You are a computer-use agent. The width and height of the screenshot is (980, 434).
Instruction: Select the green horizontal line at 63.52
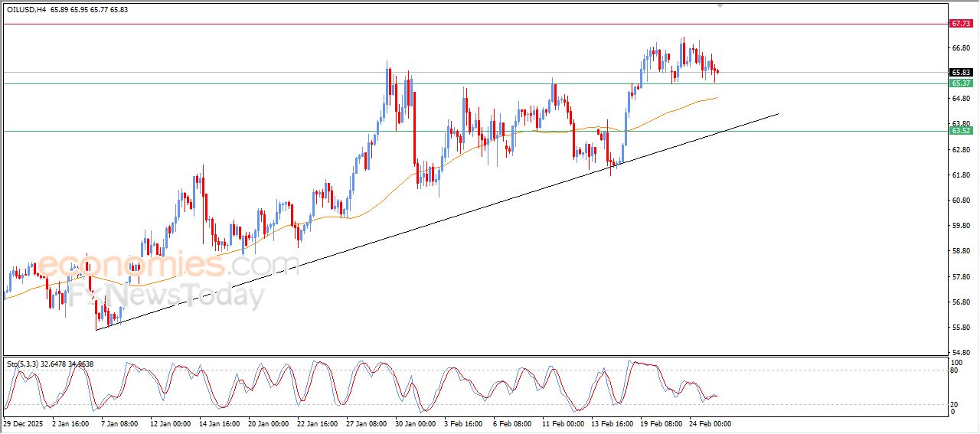[230, 131]
